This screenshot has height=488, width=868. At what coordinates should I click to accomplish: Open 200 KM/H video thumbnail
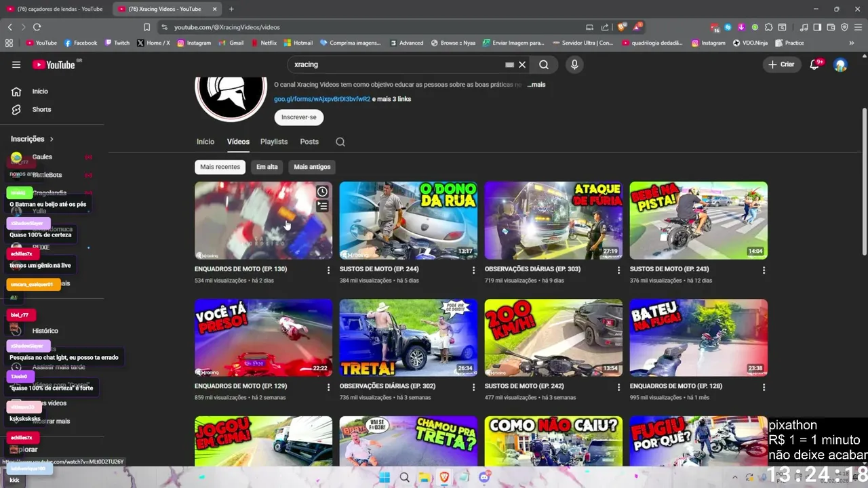tap(553, 338)
